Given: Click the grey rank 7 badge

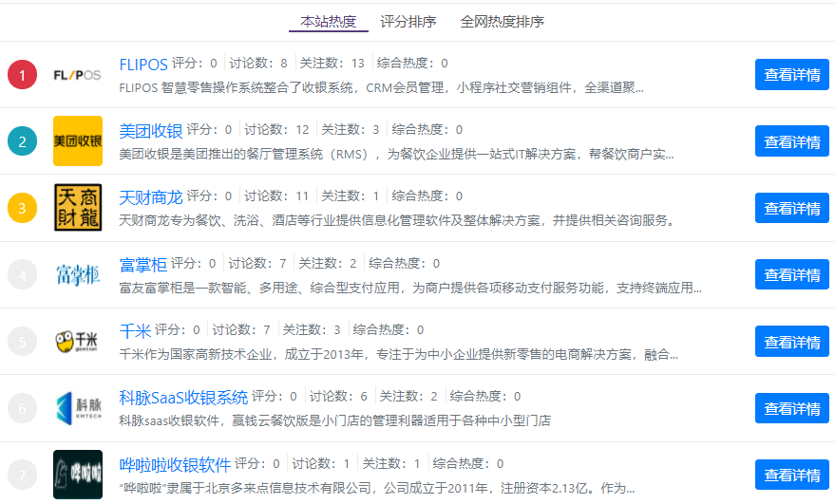Looking at the screenshot, I should pos(23,475).
